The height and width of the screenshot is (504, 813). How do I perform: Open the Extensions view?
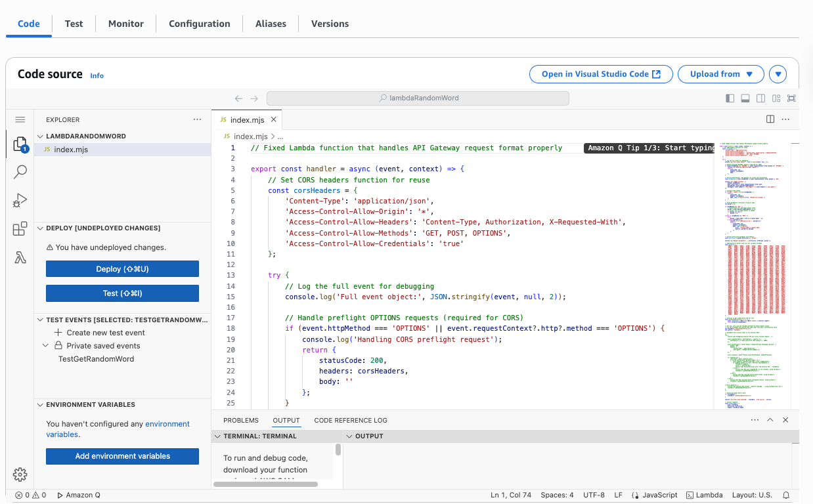click(20, 228)
